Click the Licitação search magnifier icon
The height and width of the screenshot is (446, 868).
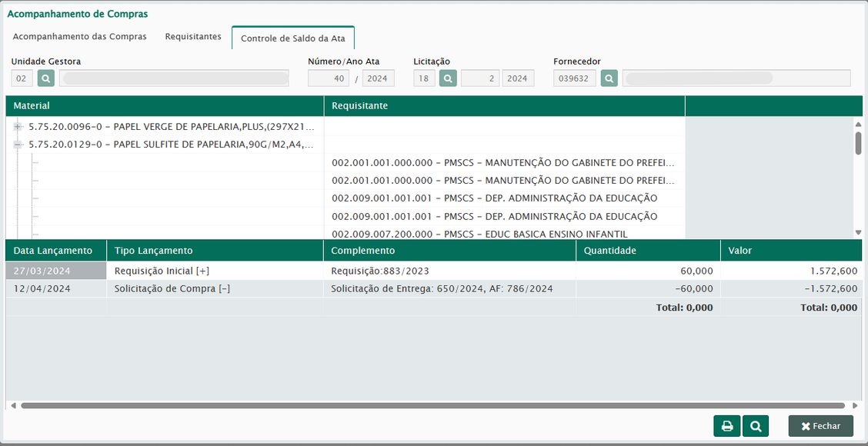click(448, 78)
